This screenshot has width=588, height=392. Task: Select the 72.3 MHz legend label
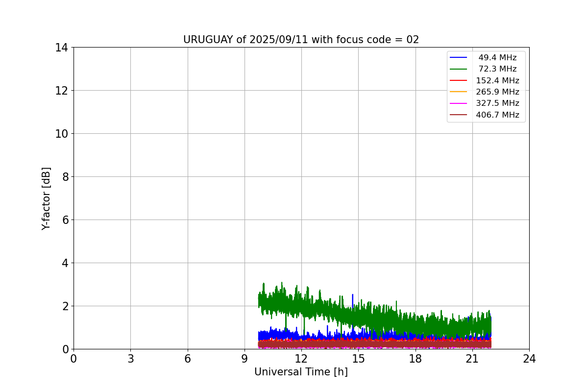[x=497, y=69]
